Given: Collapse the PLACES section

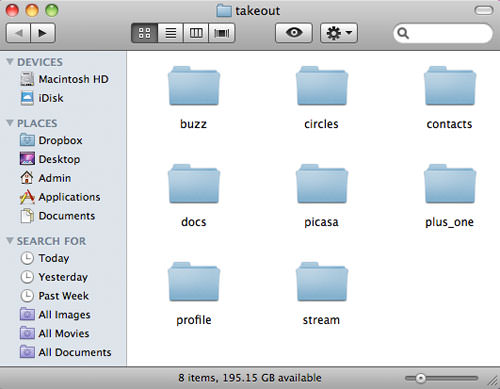Looking at the screenshot, I should click(10, 123).
